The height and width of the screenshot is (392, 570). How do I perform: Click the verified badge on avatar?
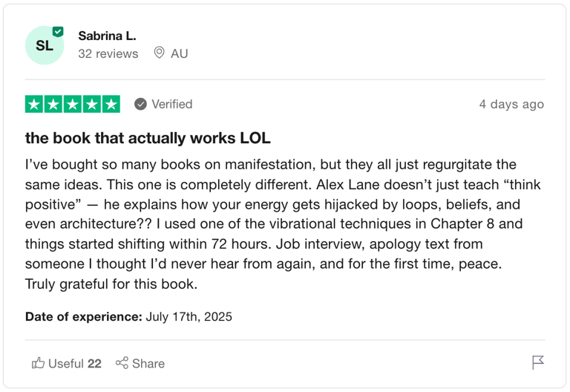(x=58, y=32)
